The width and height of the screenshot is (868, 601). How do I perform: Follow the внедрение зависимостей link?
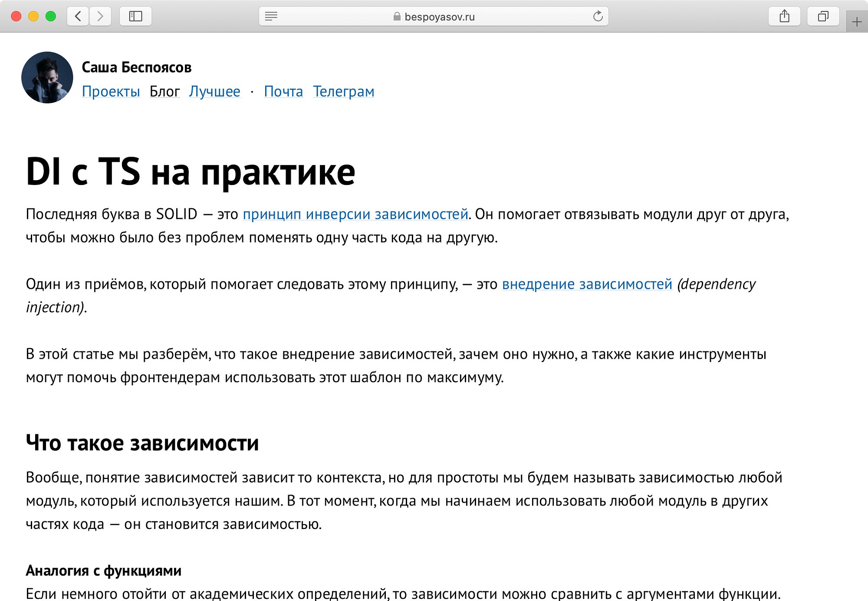pos(587,284)
